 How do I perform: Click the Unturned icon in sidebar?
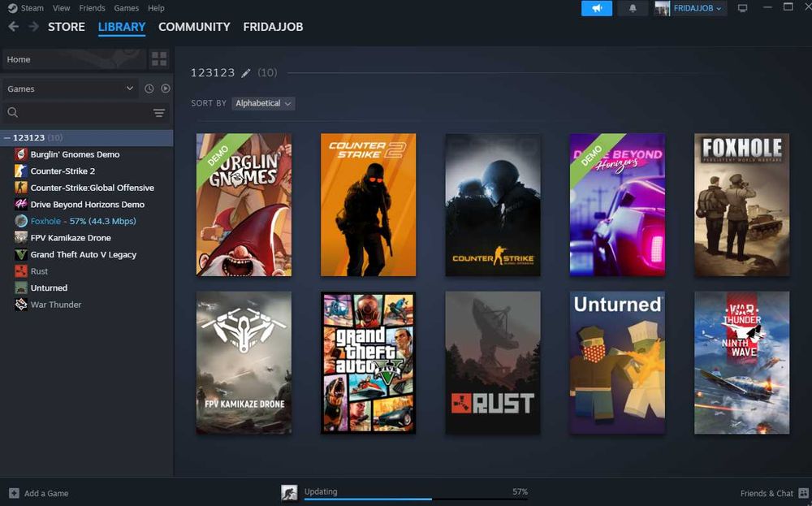tap(21, 288)
